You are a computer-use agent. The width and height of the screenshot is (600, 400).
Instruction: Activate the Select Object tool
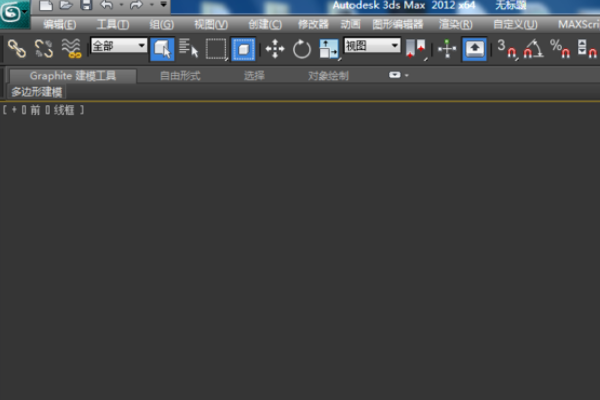coord(162,49)
